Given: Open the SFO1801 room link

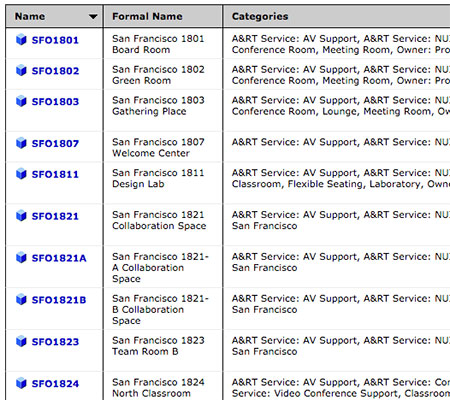Looking at the screenshot, I should 55,40.
